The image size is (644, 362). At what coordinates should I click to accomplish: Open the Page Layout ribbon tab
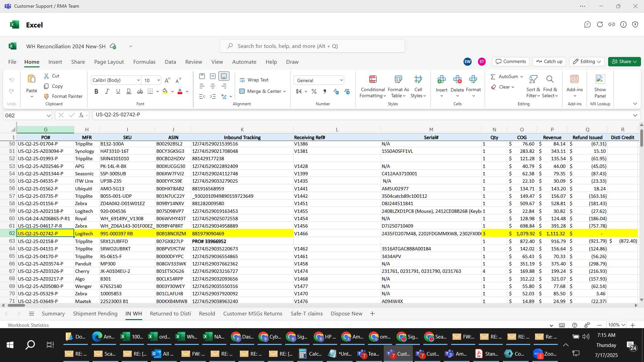(x=109, y=62)
